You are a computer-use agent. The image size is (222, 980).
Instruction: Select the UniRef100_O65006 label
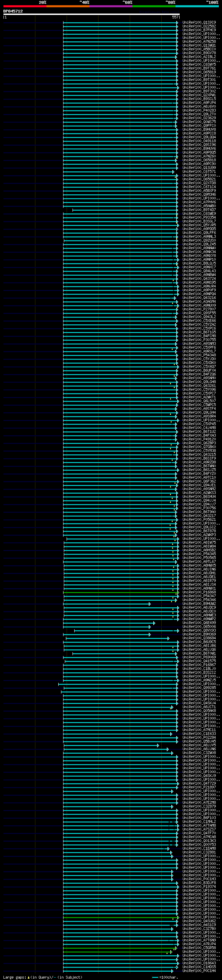coord(199,626)
